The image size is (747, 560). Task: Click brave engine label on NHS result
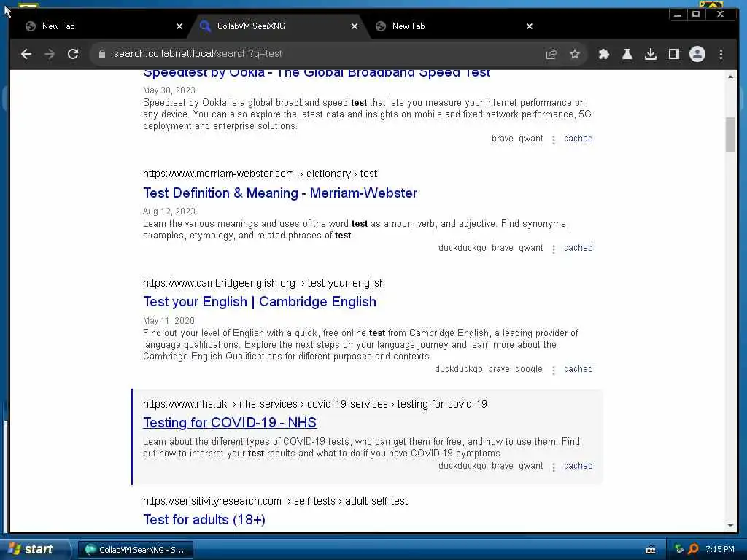point(503,466)
